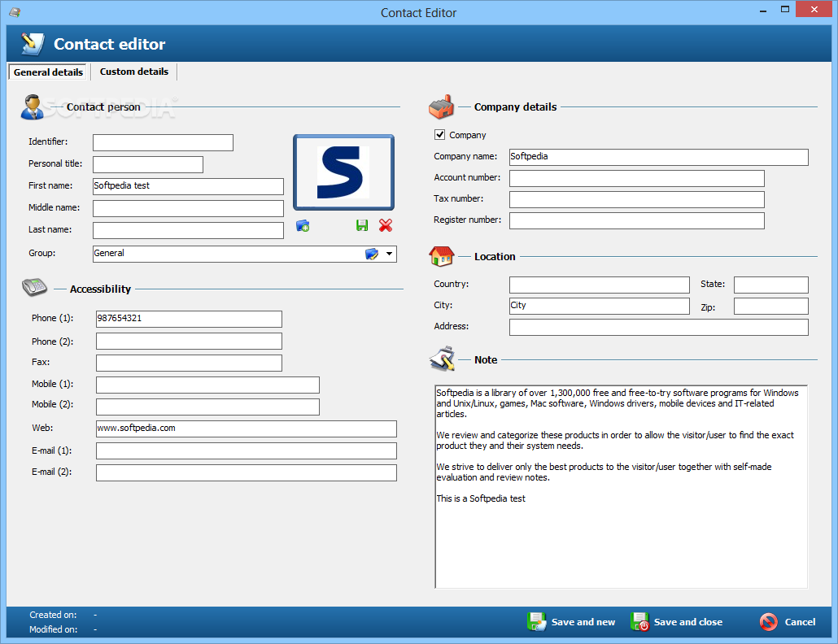Click the Fax input field
Screen dimensions: 838x644
(190, 363)
